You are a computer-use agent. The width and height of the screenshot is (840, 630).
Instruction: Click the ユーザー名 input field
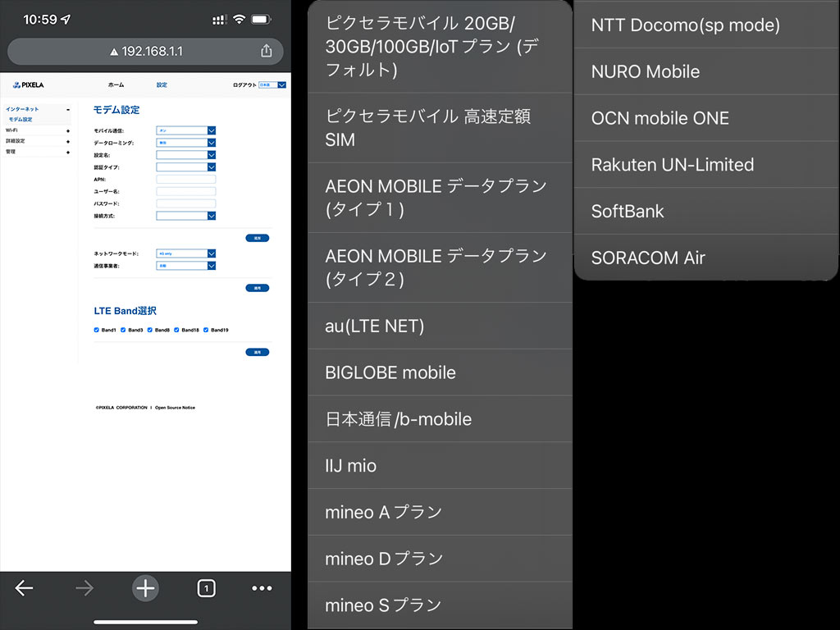point(186,191)
